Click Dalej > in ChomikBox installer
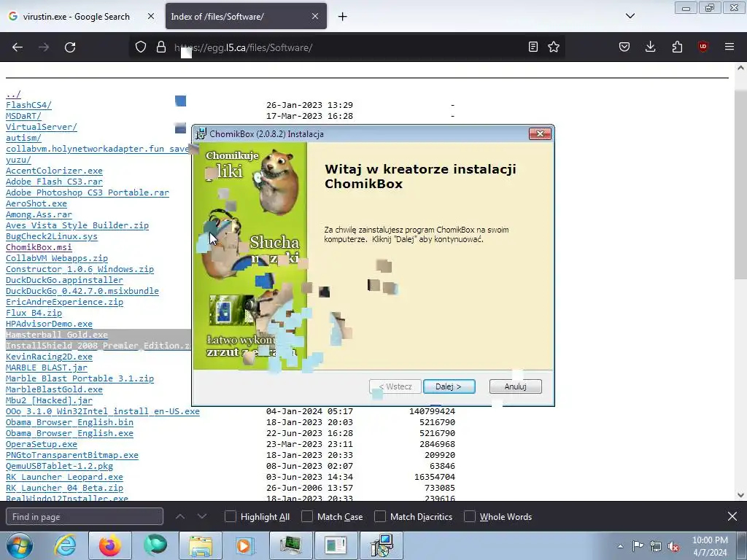Screen dimensions: 747x560 click(x=449, y=386)
